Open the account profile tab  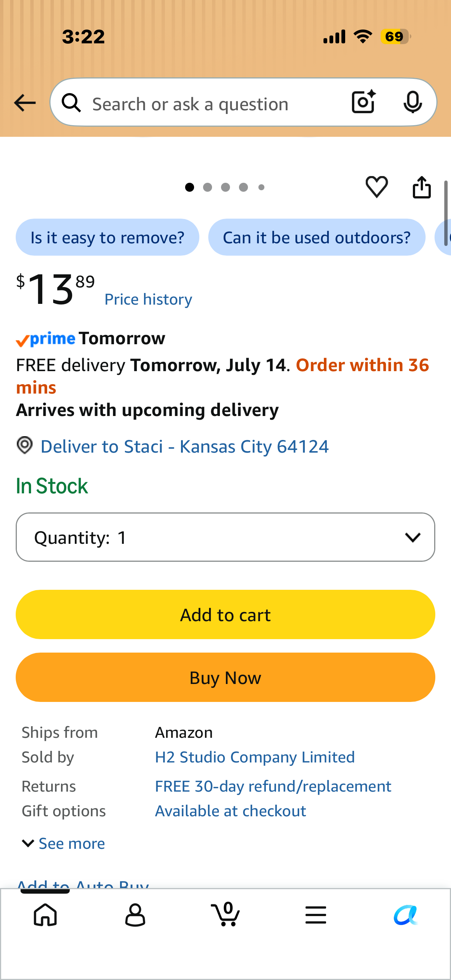tap(135, 915)
